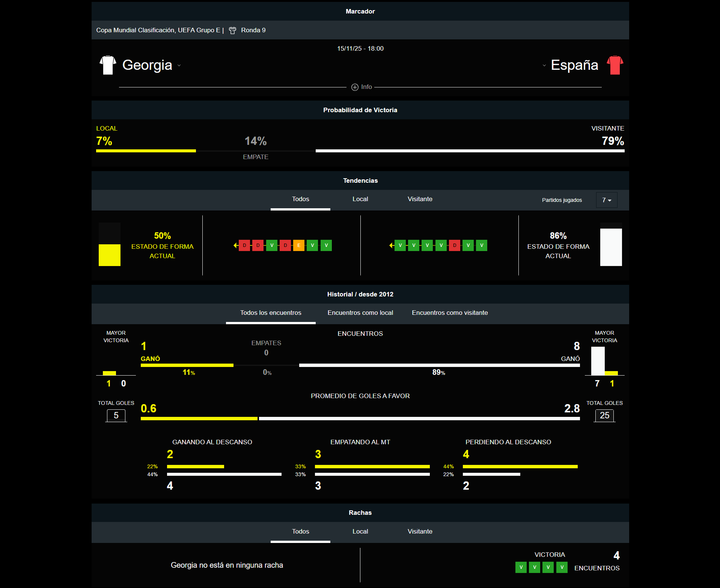Image resolution: width=720 pixels, height=588 pixels.
Task: Open the Partidos jugados dropdown showing 7
Action: (x=606, y=200)
